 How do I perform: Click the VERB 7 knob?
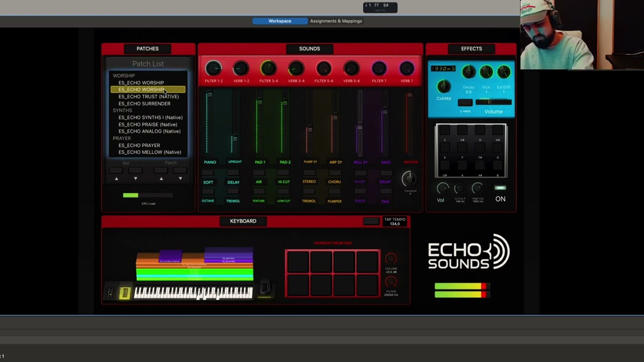(407, 68)
